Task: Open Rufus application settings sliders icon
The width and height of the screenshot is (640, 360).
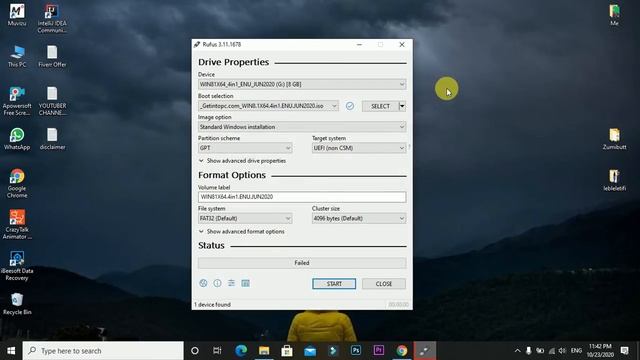Action: coord(231,283)
